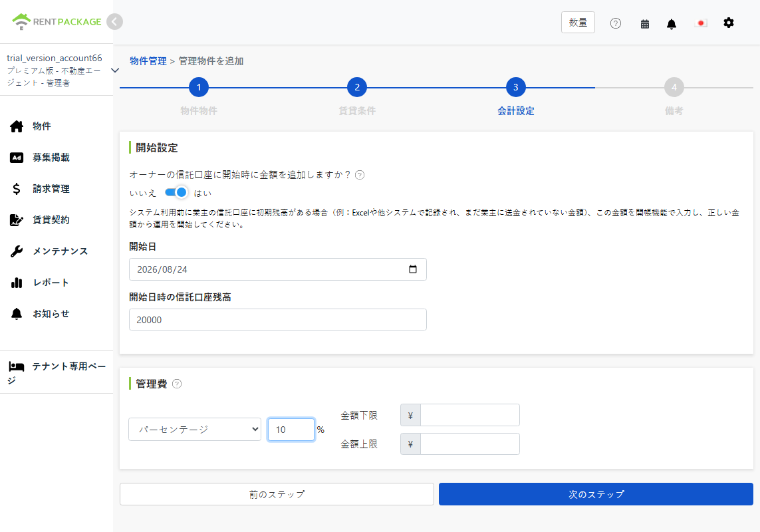760x532 pixels.
Task: Click the wrench icon beside メンテナンス
Action: (x=17, y=251)
